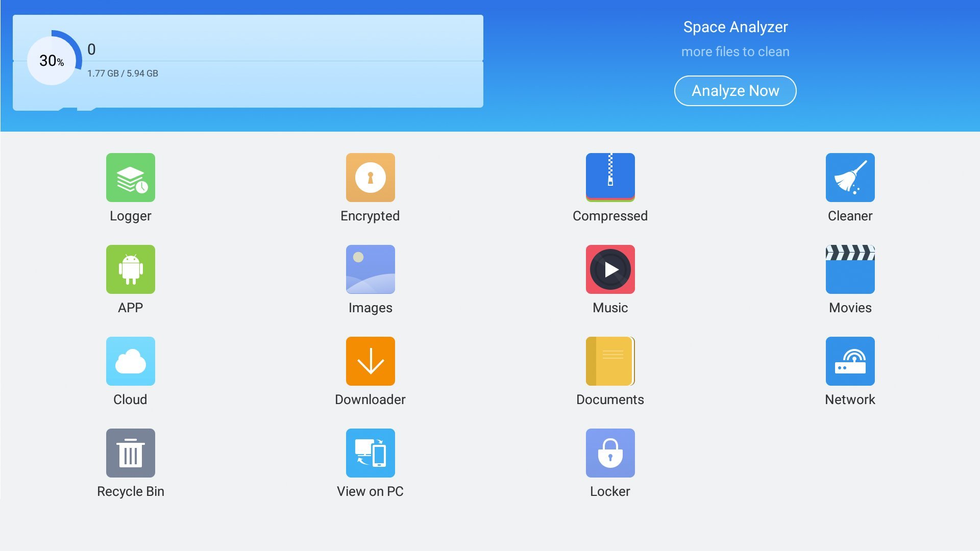The image size is (980, 551).
Task: Open the Cloud storage icon
Action: [x=130, y=361]
